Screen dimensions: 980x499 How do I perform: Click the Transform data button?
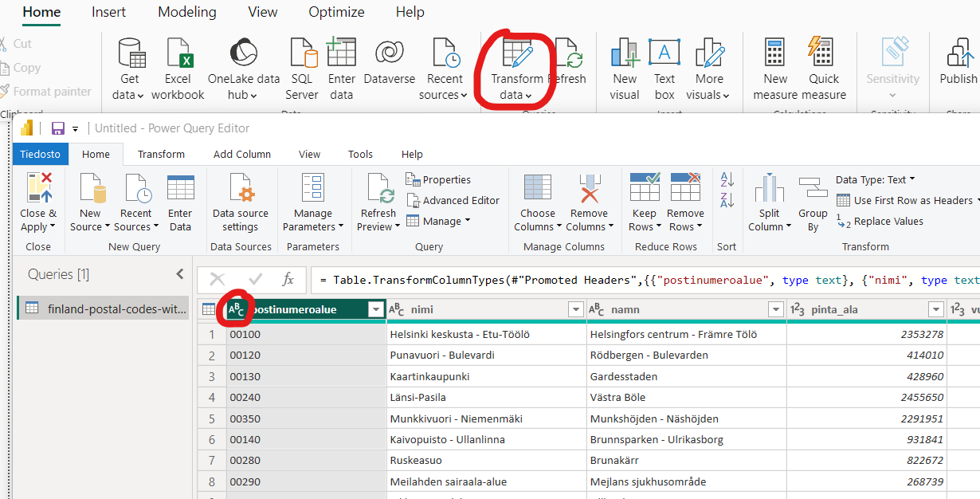click(x=516, y=69)
